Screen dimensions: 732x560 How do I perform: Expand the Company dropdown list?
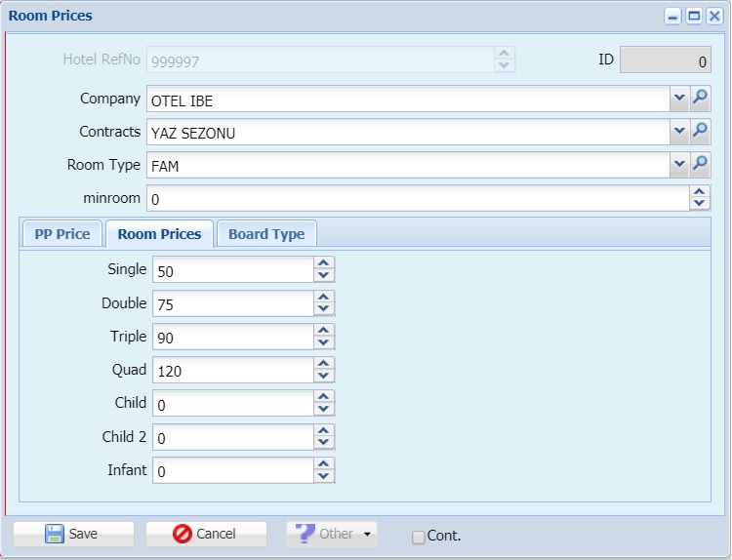click(x=679, y=98)
